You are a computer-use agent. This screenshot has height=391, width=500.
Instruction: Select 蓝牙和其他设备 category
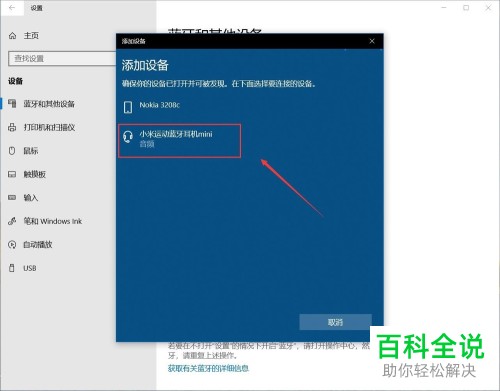(x=49, y=104)
